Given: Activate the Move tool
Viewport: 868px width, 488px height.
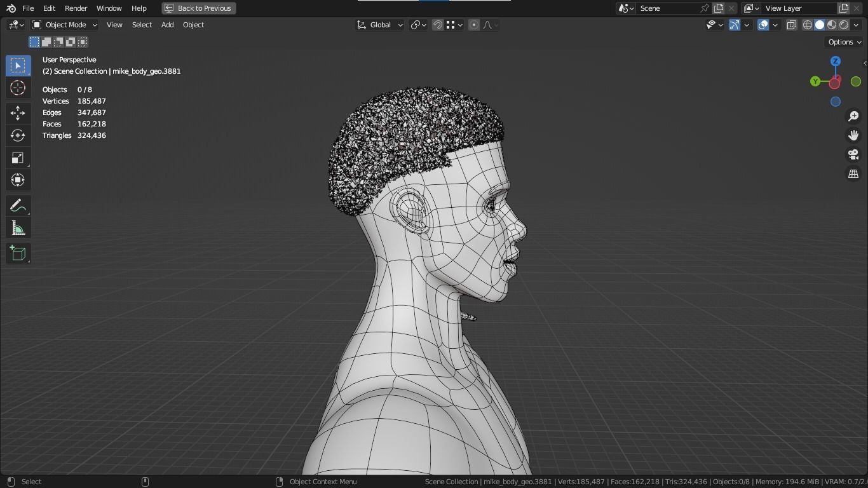Looking at the screenshot, I should 18,113.
